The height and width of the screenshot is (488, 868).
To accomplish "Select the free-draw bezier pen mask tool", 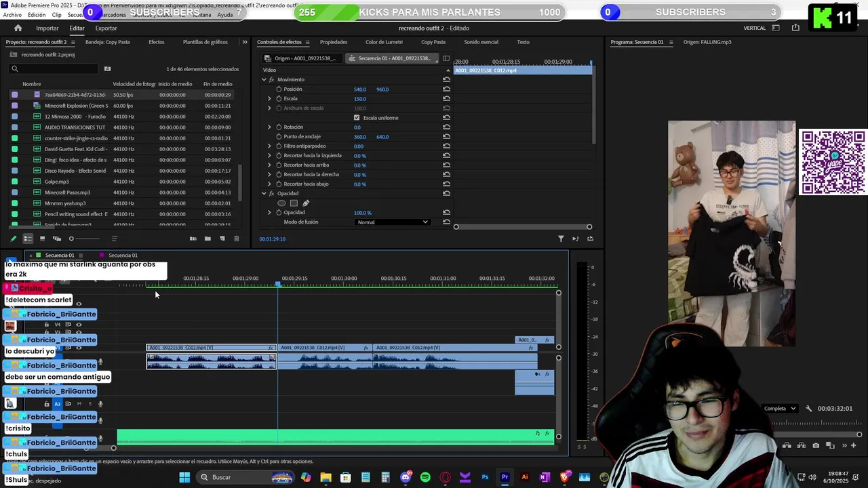I will tap(306, 203).
